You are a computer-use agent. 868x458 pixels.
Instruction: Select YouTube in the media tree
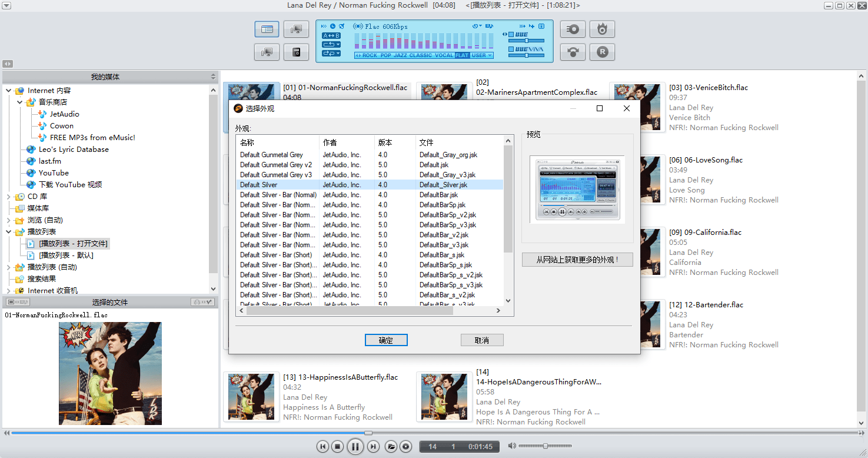(x=54, y=173)
